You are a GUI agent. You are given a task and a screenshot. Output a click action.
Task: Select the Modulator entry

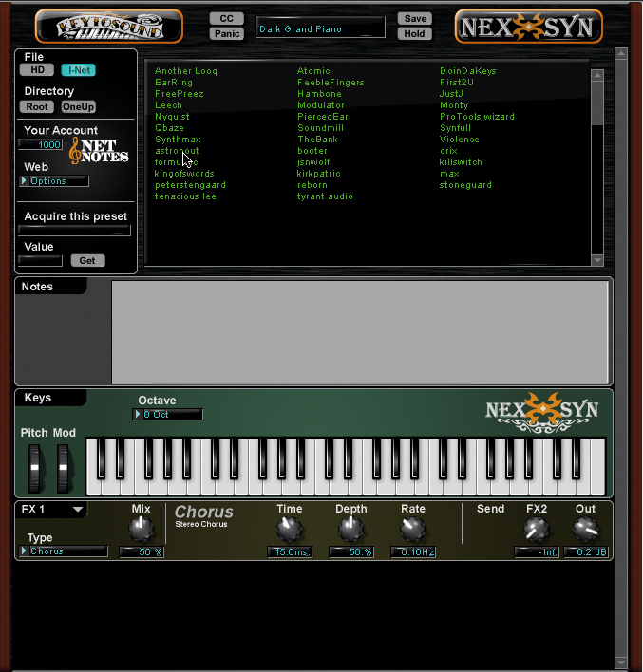click(321, 105)
